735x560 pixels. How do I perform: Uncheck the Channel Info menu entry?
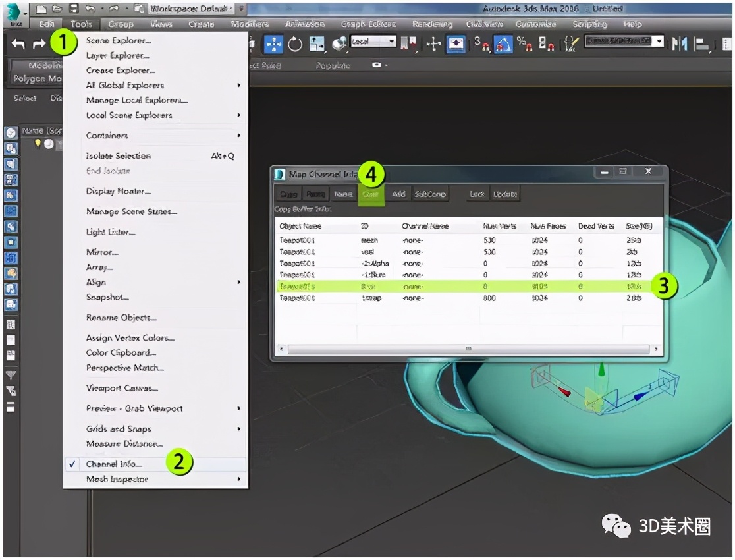click(114, 464)
